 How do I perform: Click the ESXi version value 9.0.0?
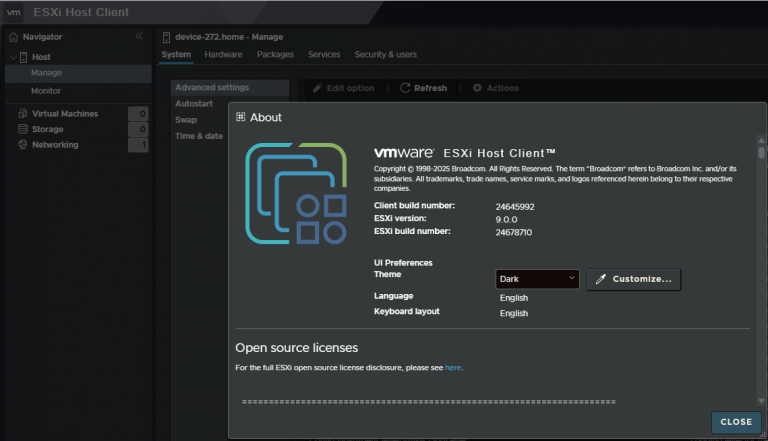[506, 220]
